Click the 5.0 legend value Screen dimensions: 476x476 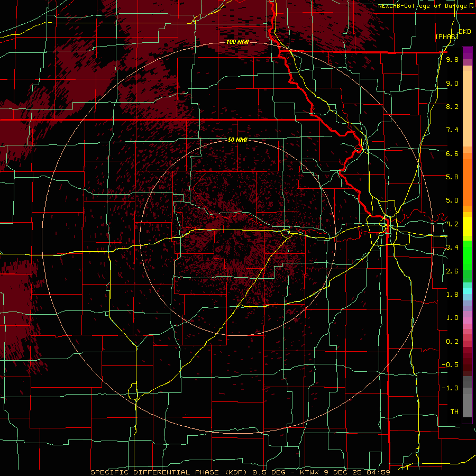(x=452, y=200)
